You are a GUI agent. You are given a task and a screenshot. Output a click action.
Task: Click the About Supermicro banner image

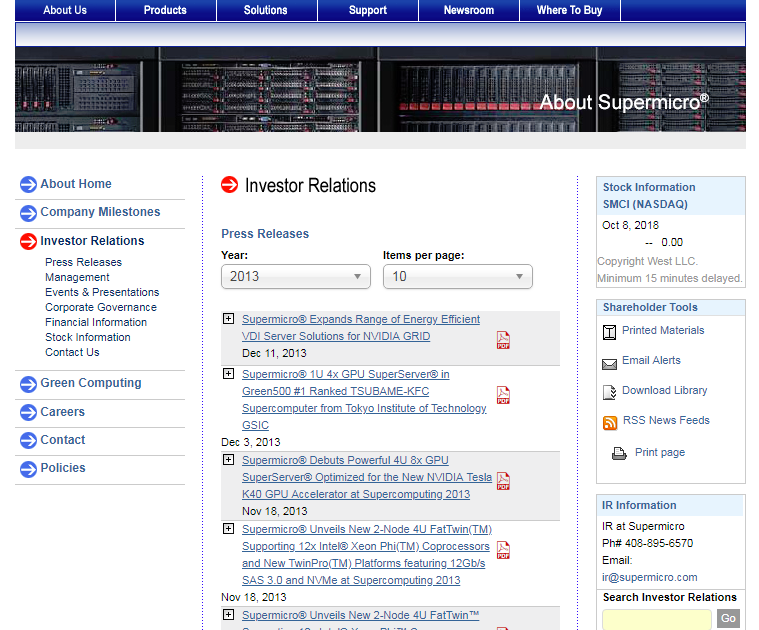point(380,90)
